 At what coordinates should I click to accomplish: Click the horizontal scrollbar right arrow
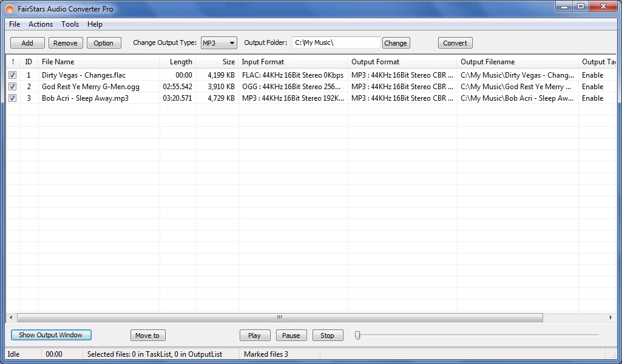[x=610, y=317]
